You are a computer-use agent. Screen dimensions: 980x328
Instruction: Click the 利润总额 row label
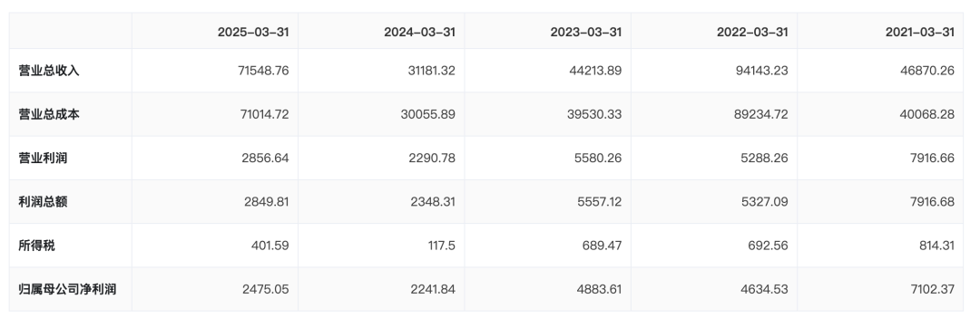point(44,201)
